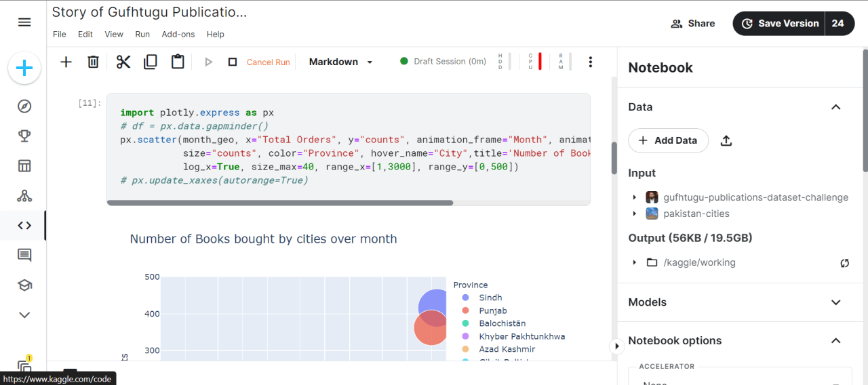Viewport: 868px width, 385px height.
Task: Copy the cell with copy icon
Action: [x=151, y=62]
